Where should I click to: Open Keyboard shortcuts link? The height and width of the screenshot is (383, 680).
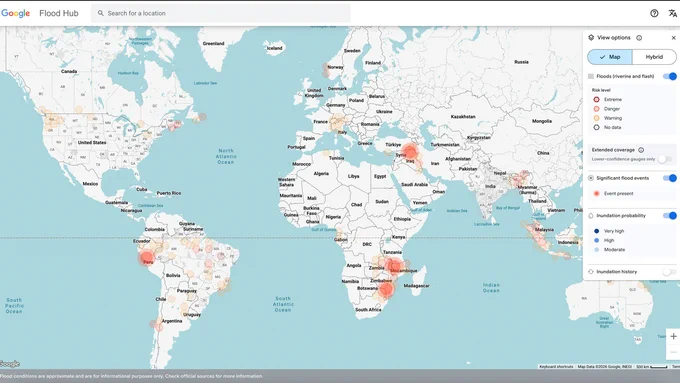tap(556, 367)
